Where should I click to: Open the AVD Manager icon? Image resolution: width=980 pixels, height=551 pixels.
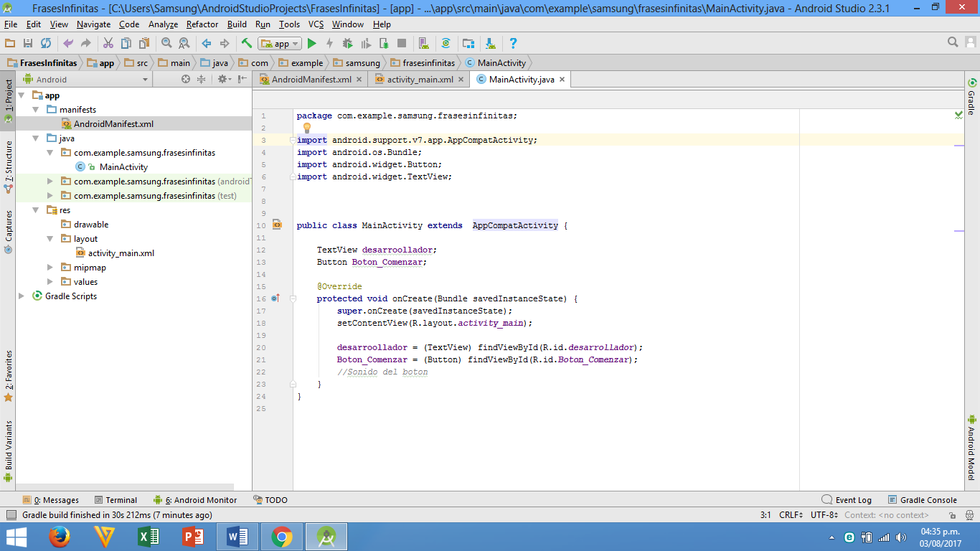(424, 44)
